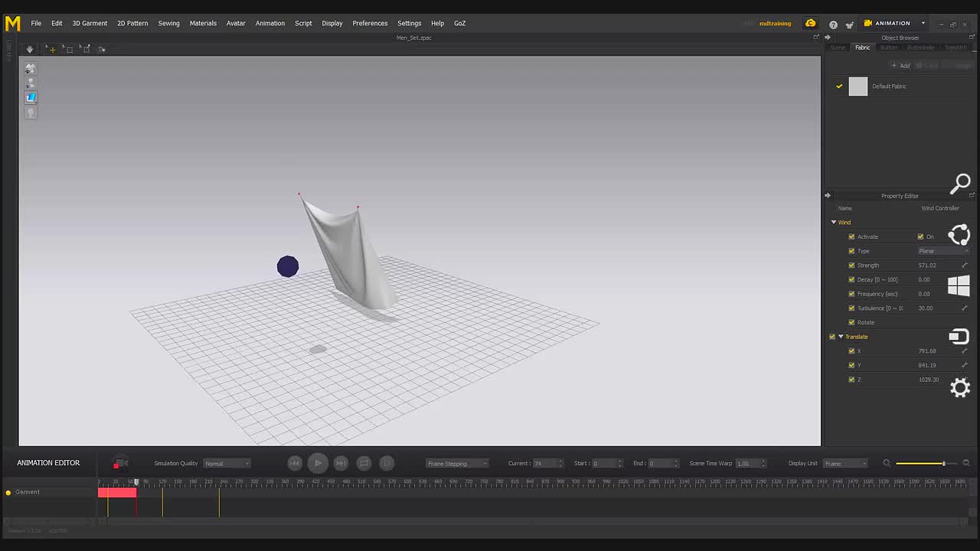Click the timeline zoom magnifier icon
Image resolution: width=980 pixels, height=551 pixels.
[887, 463]
